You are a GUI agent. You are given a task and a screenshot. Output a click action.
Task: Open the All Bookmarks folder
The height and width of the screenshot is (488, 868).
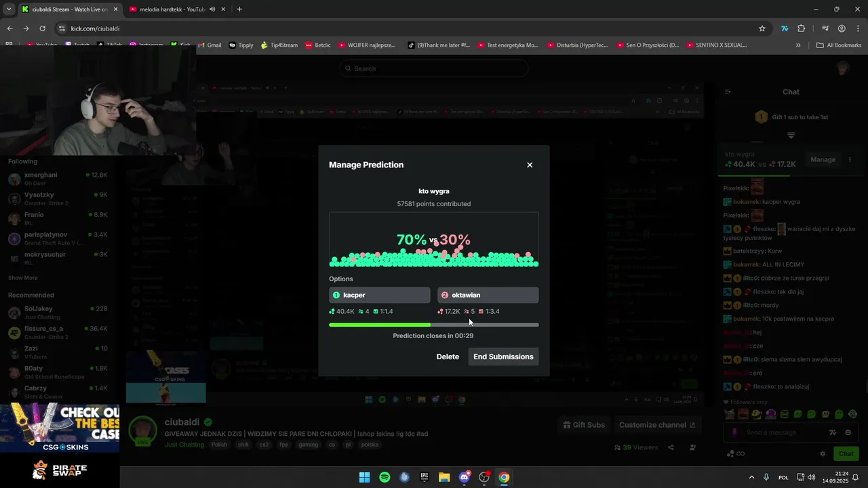839,45
